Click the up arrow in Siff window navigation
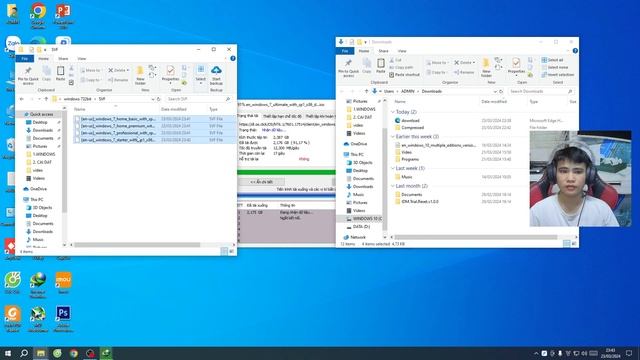This screenshot has width=640, height=360. (46, 99)
